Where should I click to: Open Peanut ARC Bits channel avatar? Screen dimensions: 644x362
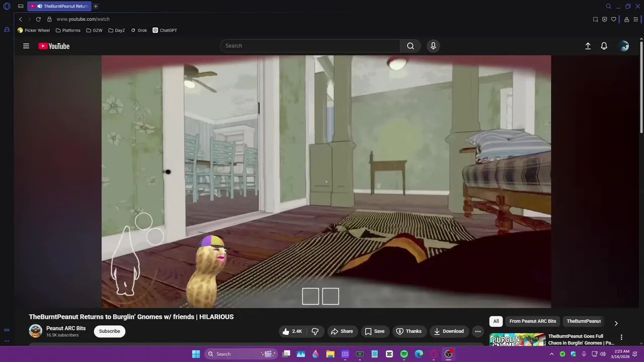[x=36, y=331]
